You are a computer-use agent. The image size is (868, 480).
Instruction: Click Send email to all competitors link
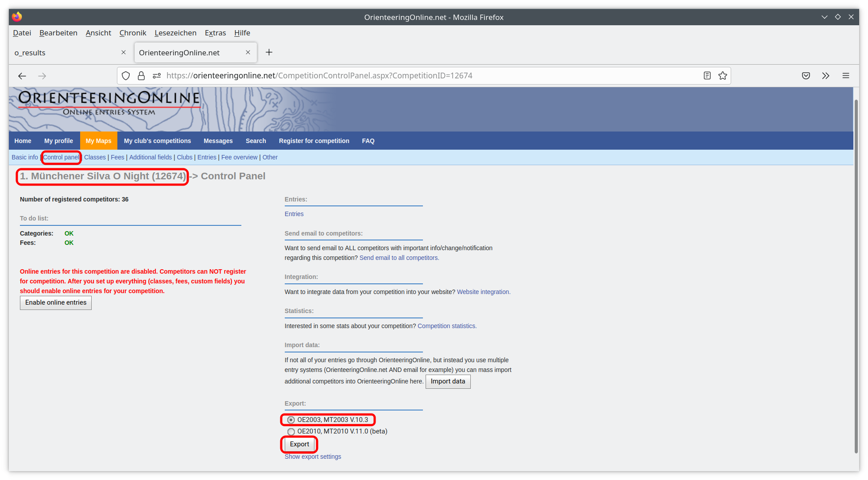pos(399,258)
